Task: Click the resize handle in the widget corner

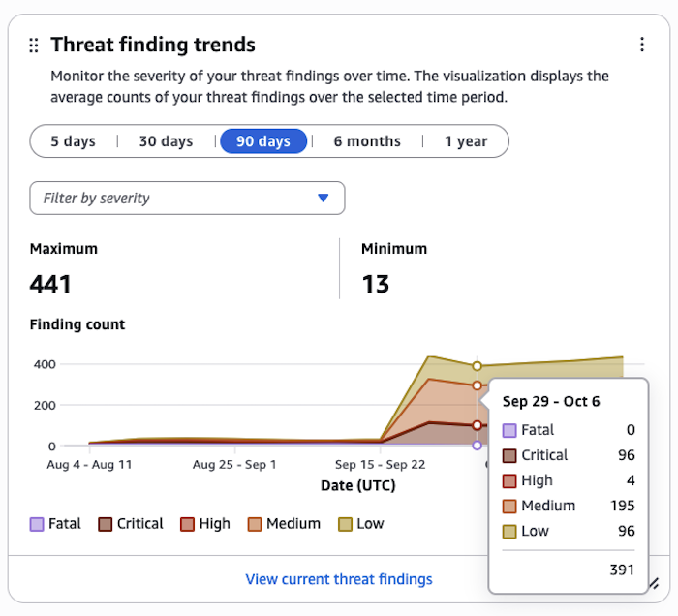Action: 654,583
